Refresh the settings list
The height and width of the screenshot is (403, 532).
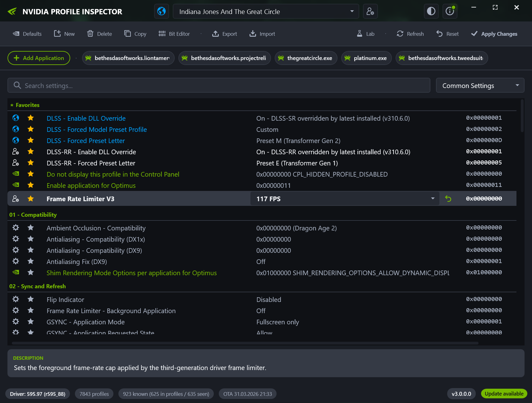[410, 34]
